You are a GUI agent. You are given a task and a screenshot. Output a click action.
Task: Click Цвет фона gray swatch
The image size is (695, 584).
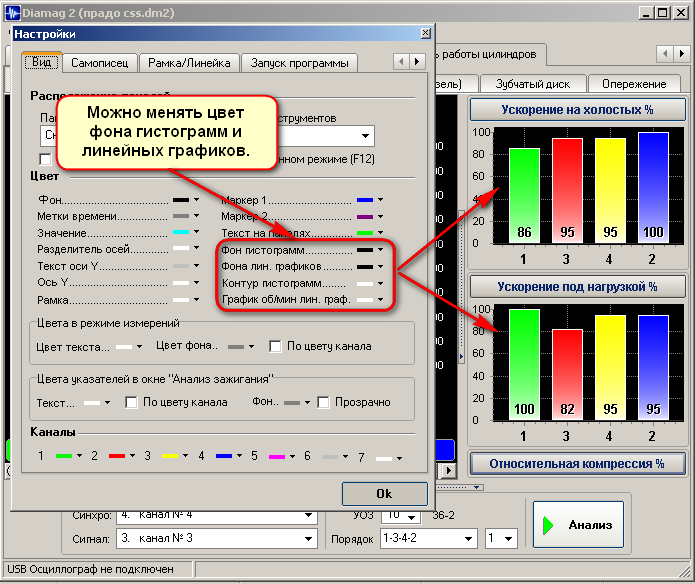pyautogui.click(x=236, y=347)
